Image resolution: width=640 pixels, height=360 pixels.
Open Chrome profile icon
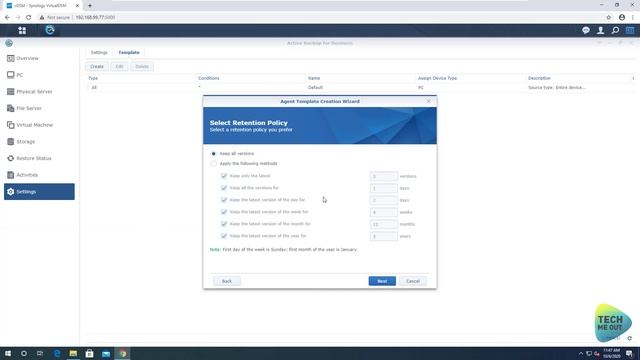622,17
